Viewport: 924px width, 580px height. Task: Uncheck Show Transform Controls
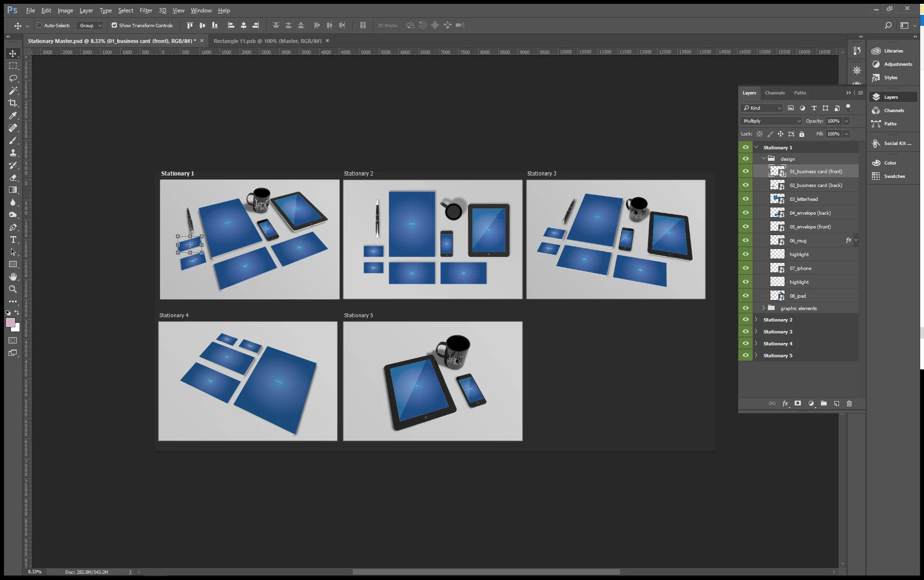[x=114, y=25]
